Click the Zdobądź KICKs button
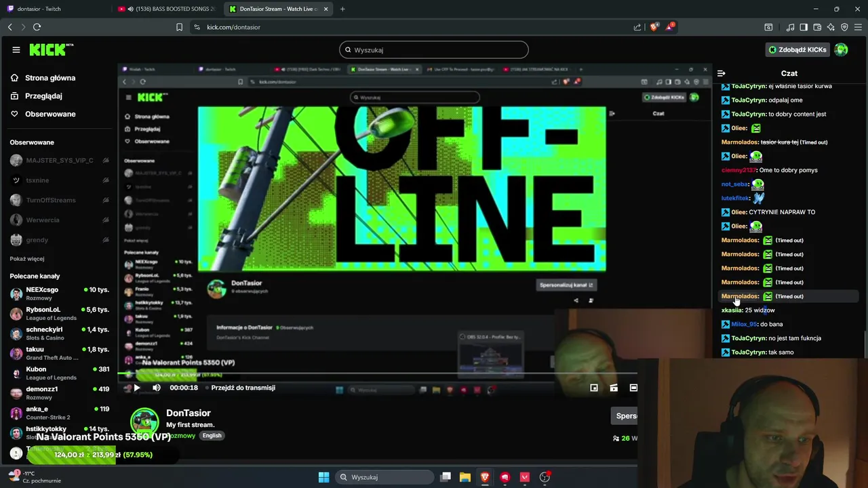The height and width of the screenshot is (488, 868). click(797, 49)
